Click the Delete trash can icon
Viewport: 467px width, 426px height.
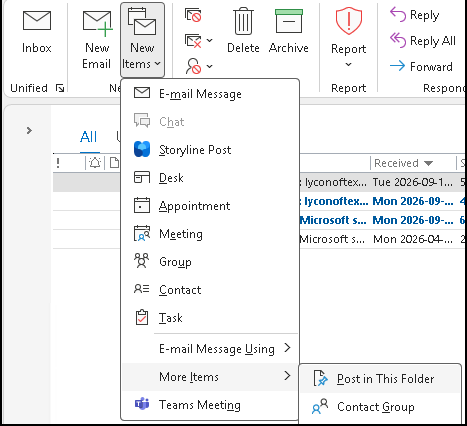tap(243, 21)
